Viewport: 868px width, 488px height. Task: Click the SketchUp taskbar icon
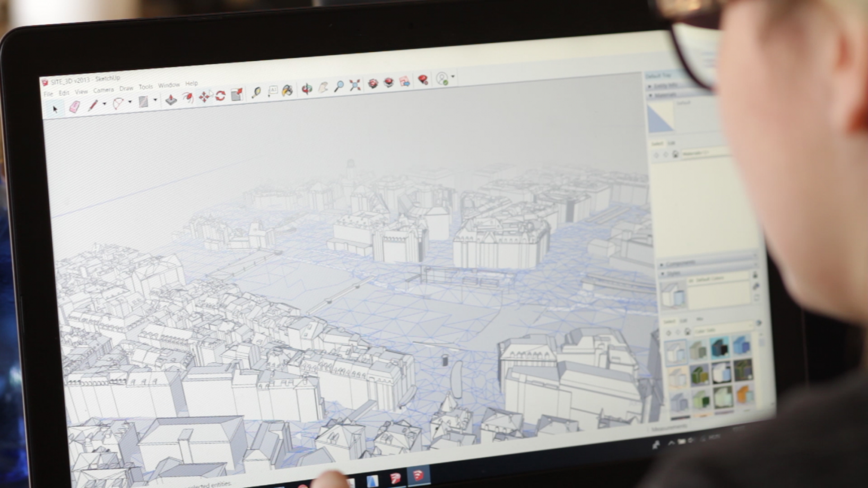pos(419,475)
